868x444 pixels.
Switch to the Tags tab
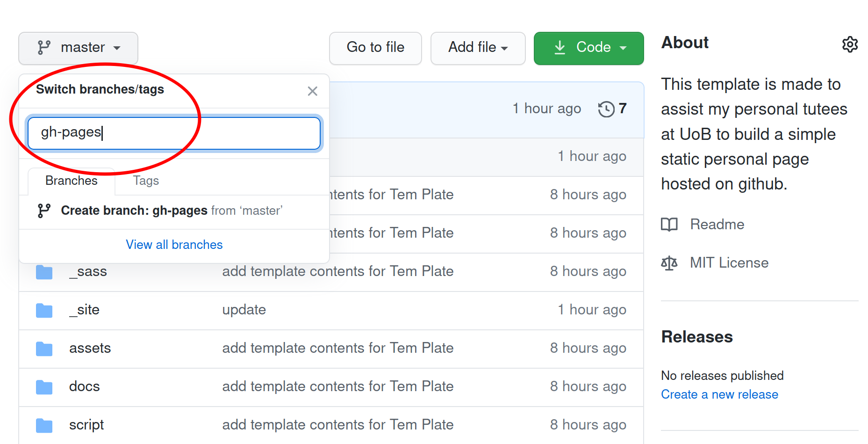pos(146,181)
